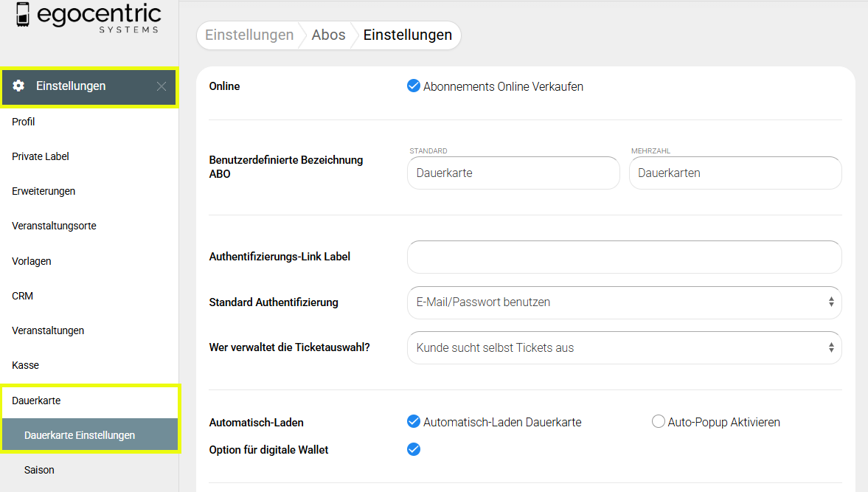Expand the Dauerkarte menu section
Screen dimensions: 868x492
pos(37,401)
